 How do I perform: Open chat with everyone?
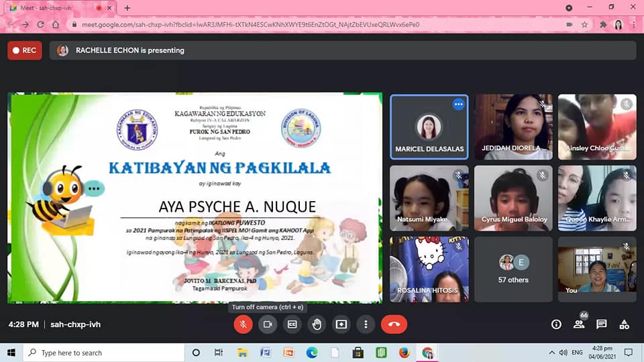[x=602, y=324]
